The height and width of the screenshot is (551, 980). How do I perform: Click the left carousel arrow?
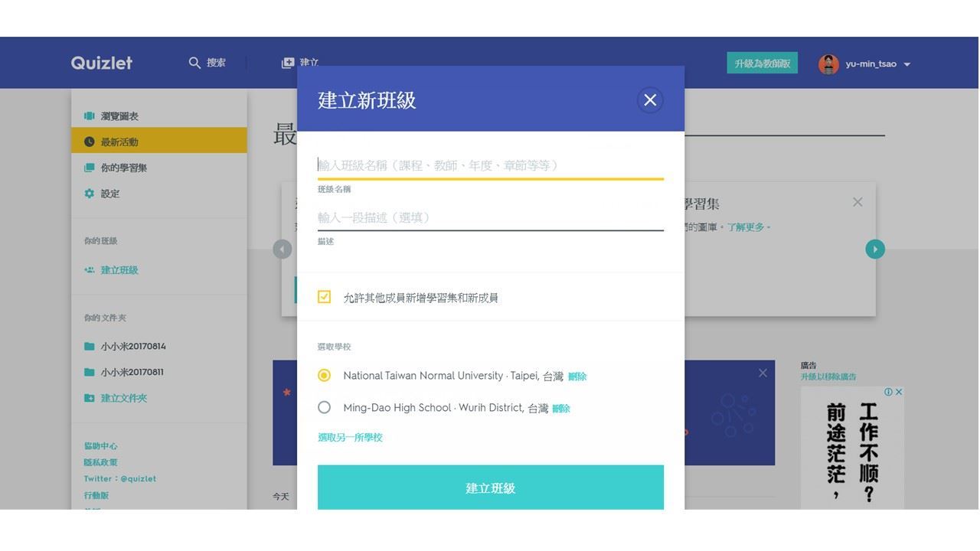click(283, 249)
